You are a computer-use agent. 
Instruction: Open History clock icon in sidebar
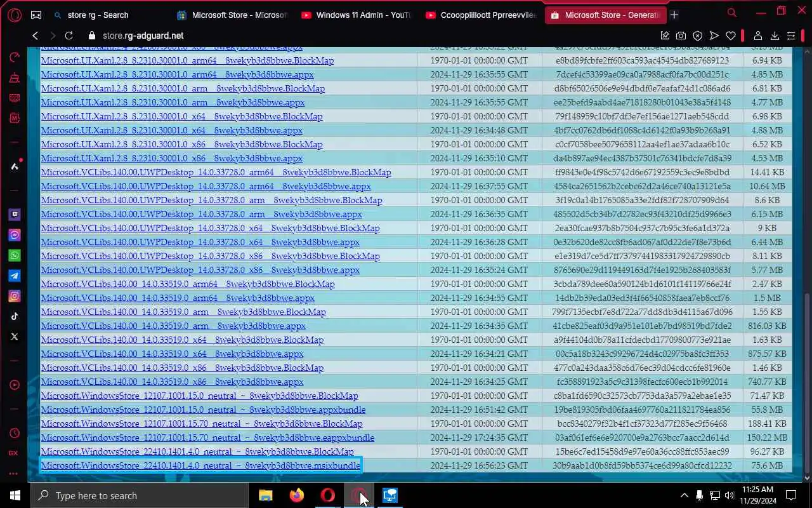point(14,433)
